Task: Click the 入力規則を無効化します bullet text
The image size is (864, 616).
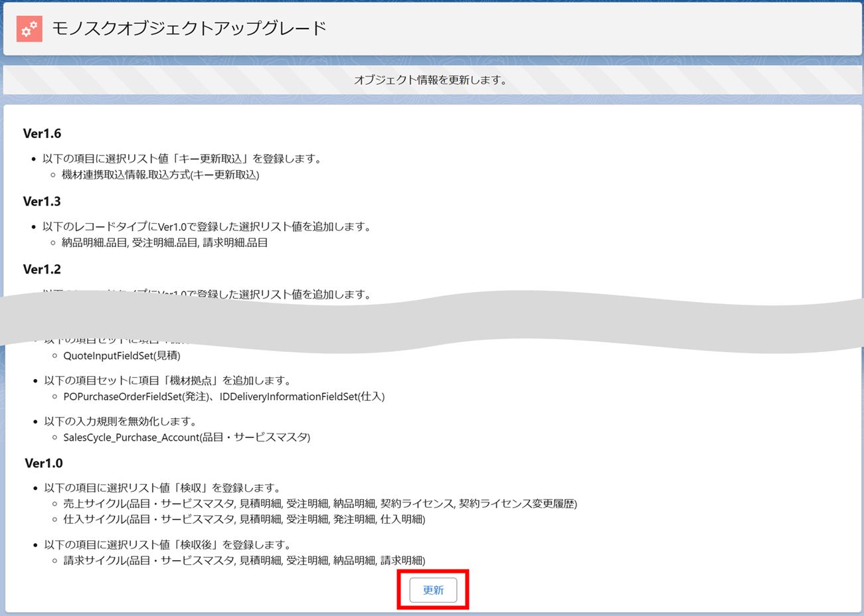Action: tap(120, 421)
